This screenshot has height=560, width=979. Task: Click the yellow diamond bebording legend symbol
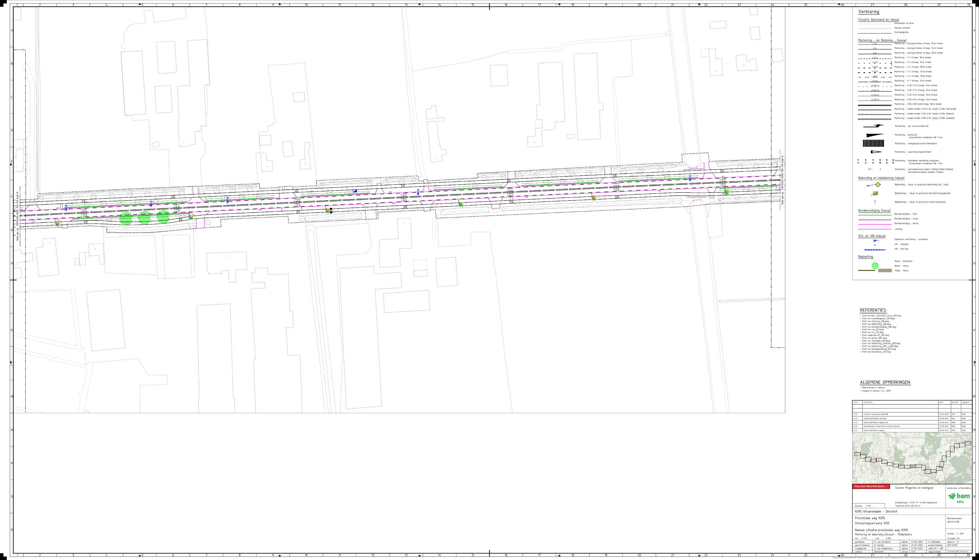pos(878,185)
